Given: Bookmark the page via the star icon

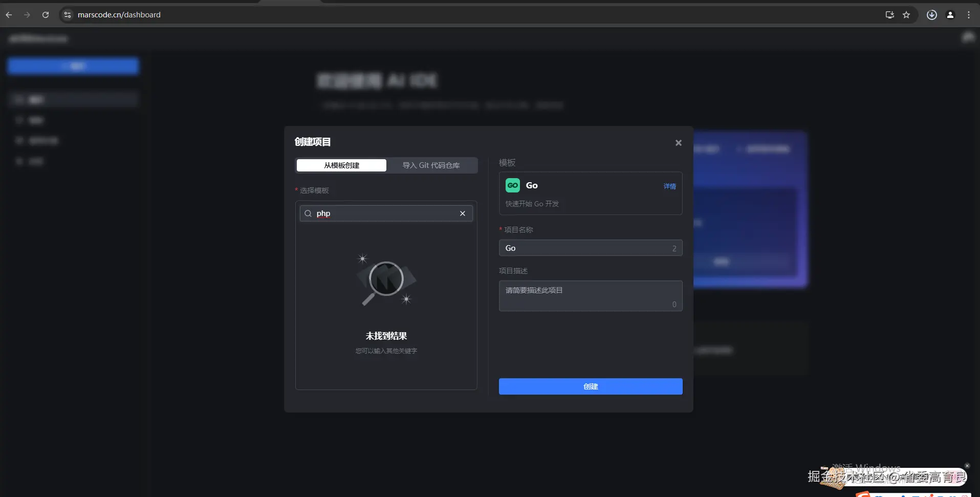Looking at the screenshot, I should click(x=907, y=15).
